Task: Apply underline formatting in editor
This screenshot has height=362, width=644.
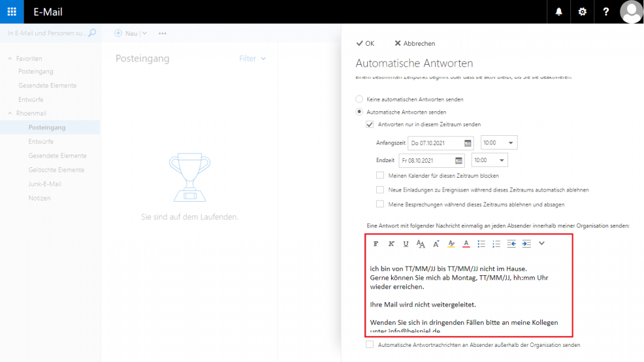Action: tap(406, 244)
